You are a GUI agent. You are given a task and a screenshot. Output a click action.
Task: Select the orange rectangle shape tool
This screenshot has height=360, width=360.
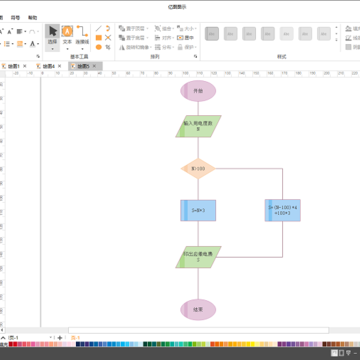pos(99,38)
